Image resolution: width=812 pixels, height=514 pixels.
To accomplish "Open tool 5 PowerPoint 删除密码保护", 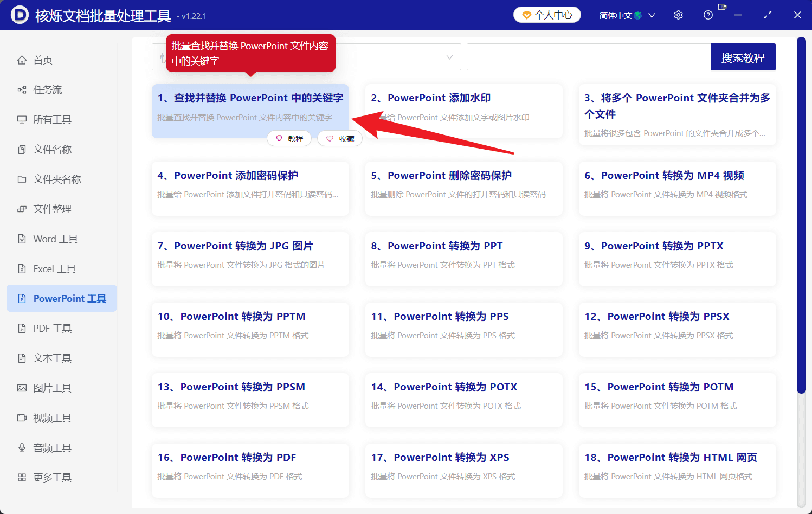I will click(464, 189).
